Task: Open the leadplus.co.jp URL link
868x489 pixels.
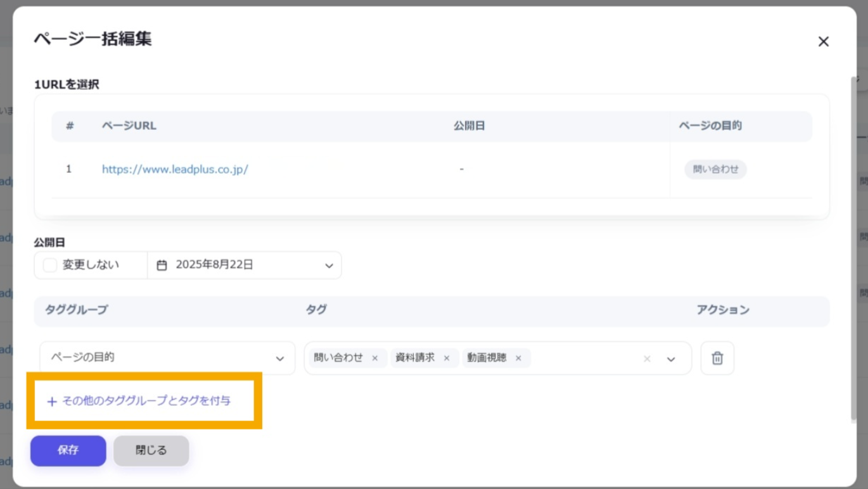Action: (x=175, y=169)
